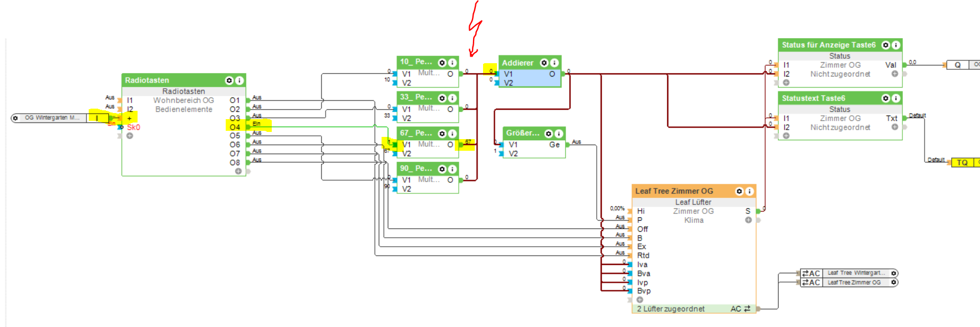Open settings gear of Größer... block
980x327 pixels.
(x=549, y=134)
